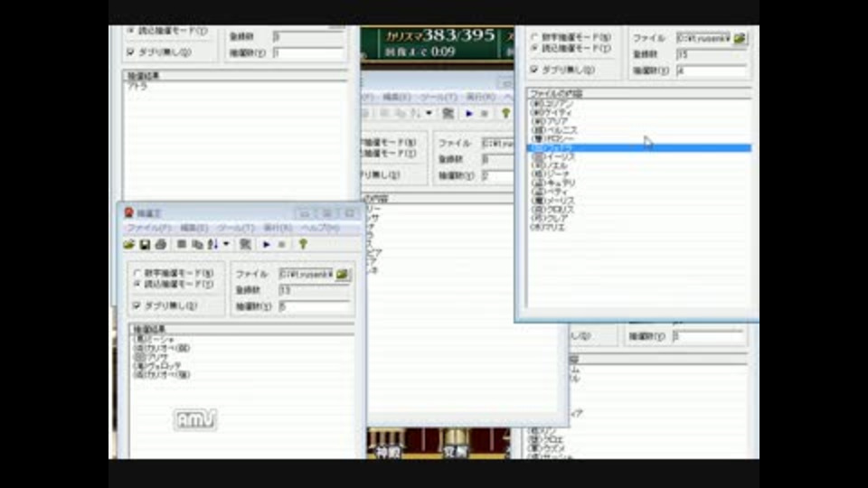Click the red 抽選王 app icon in title bar
The height and width of the screenshot is (488, 868).
coord(129,212)
